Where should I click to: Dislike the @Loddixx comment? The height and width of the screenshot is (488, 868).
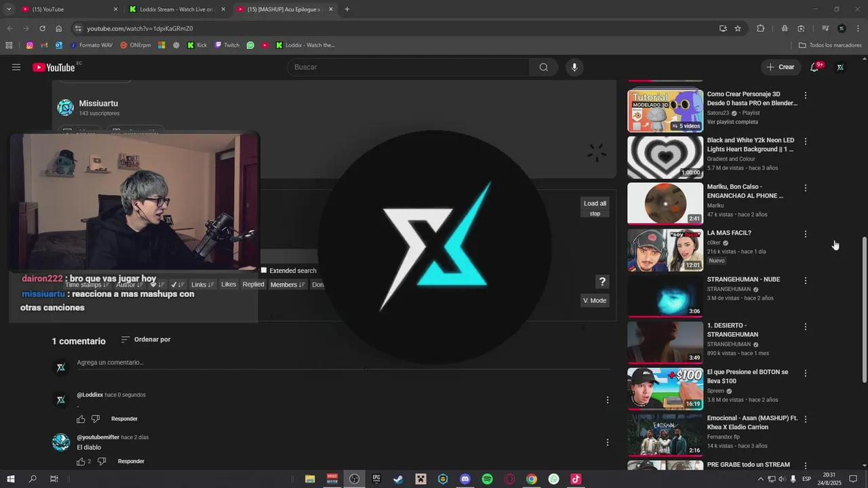pos(96,419)
